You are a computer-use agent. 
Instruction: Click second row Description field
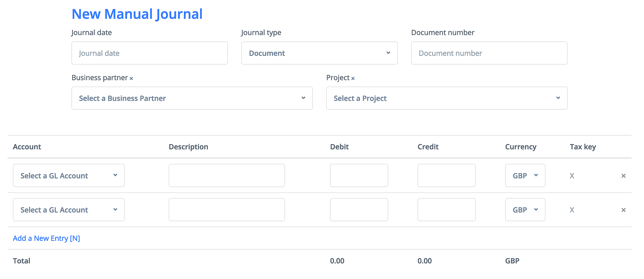[x=227, y=210]
